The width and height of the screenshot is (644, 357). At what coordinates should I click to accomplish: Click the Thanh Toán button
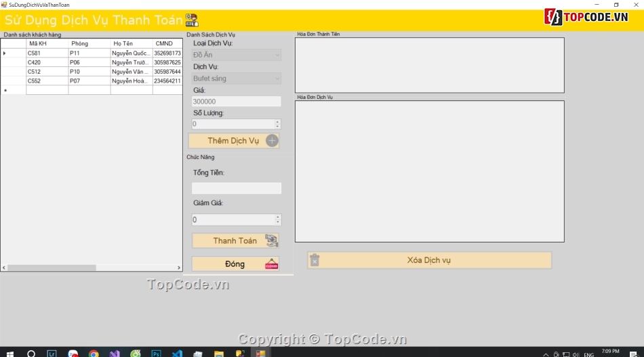[235, 240]
